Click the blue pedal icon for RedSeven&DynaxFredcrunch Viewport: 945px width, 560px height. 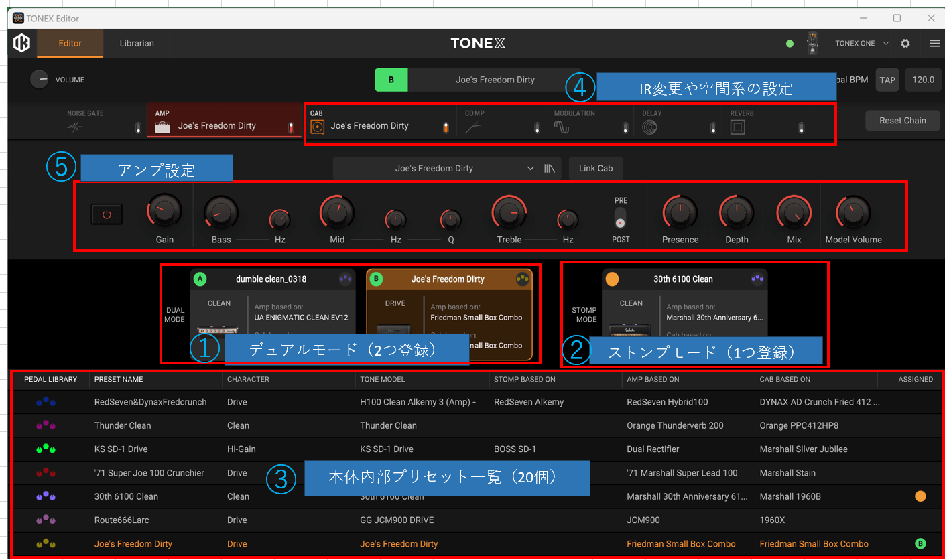point(46,402)
